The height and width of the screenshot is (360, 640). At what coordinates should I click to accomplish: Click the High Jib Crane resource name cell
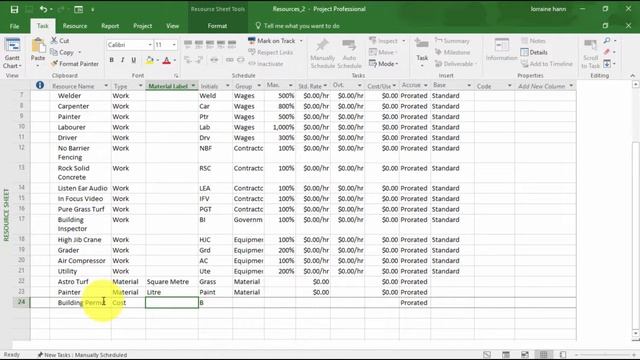pos(80,240)
